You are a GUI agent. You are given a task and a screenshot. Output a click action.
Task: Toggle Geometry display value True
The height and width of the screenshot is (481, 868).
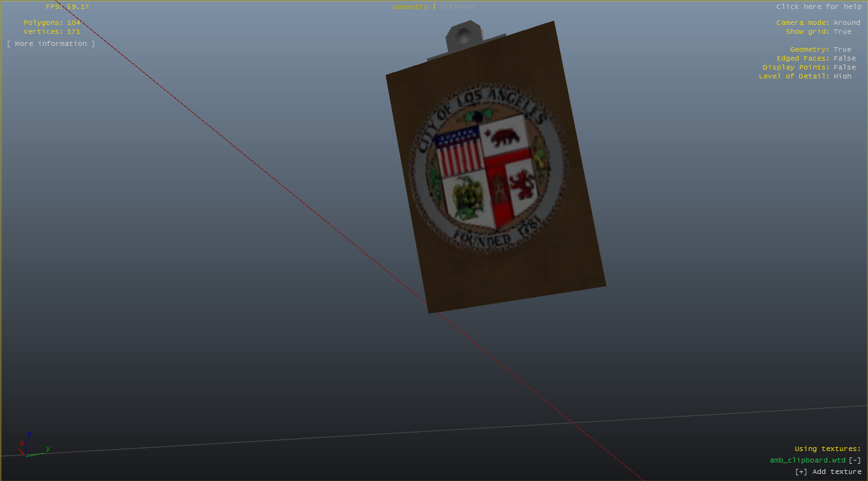(x=842, y=50)
